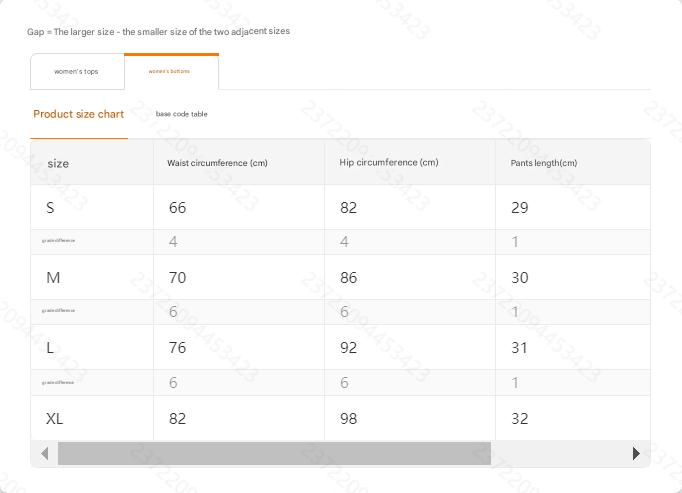Click waist value 82 for size XL

[x=177, y=419]
